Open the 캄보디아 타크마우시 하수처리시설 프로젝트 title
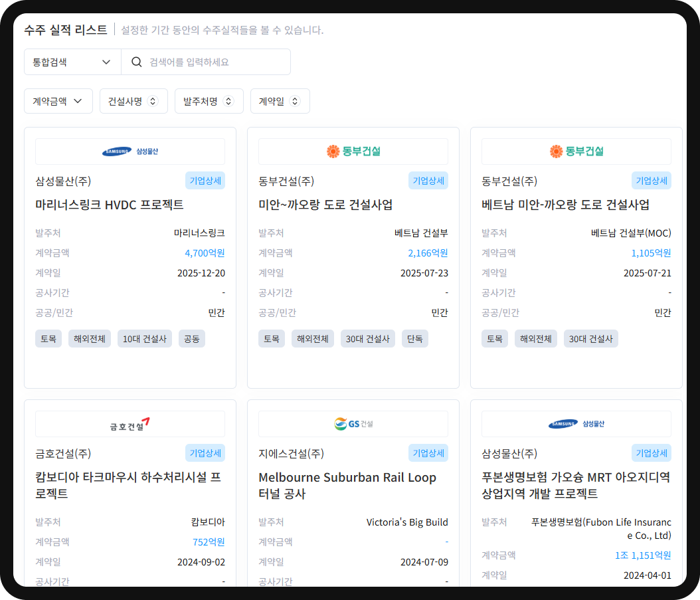Screen dimensions: 700x600 click(x=129, y=485)
